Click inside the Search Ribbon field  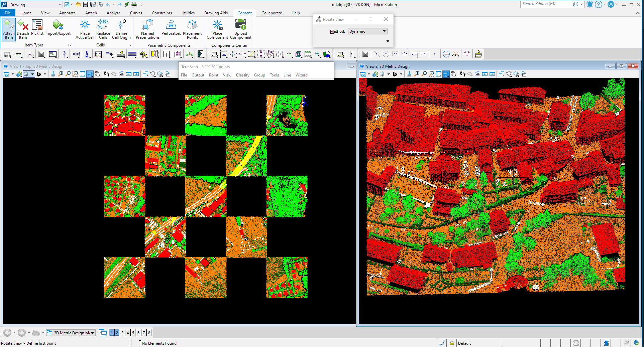tap(548, 4)
